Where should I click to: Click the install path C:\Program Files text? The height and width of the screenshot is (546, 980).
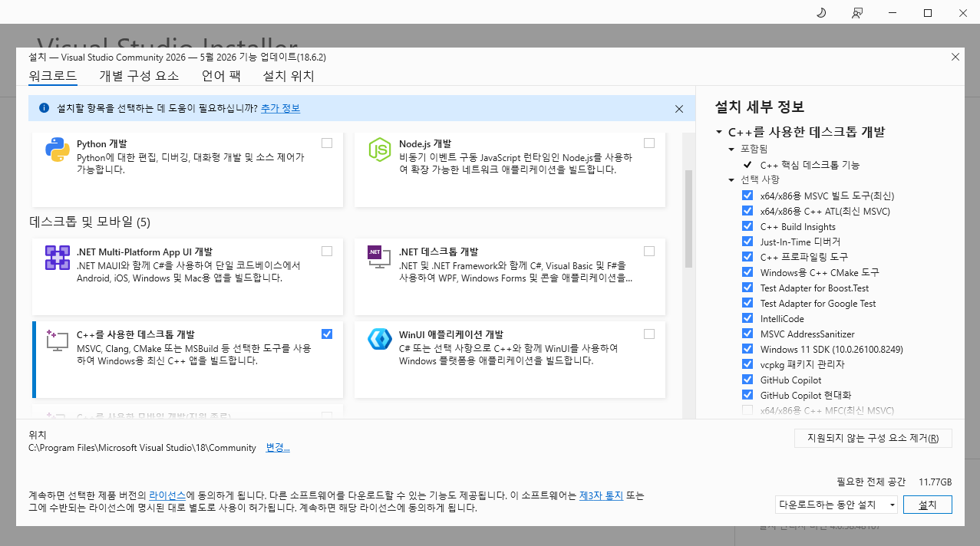(x=142, y=448)
